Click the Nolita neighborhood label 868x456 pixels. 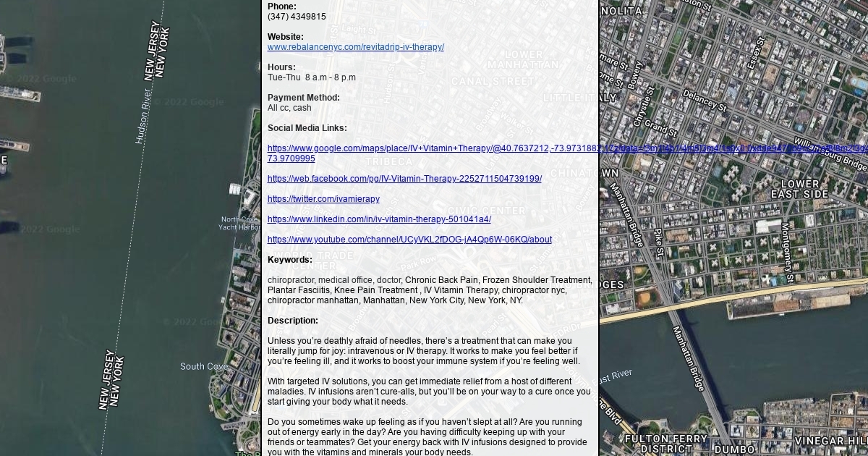point(621,12)
